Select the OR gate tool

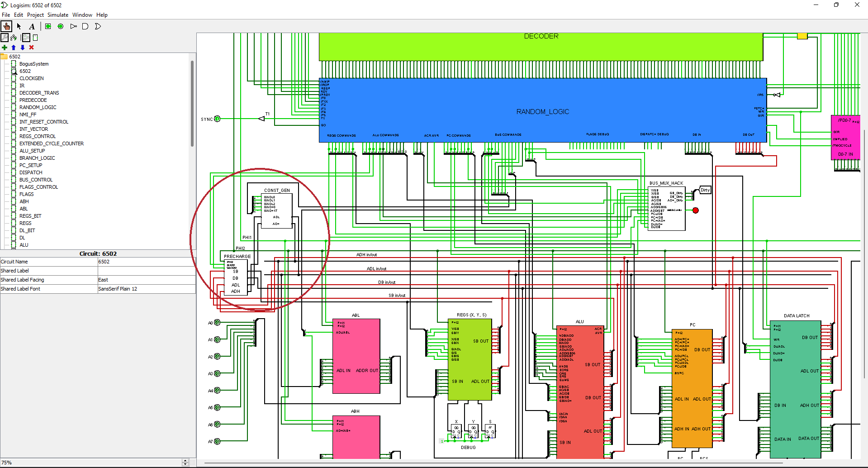point(98,26)
